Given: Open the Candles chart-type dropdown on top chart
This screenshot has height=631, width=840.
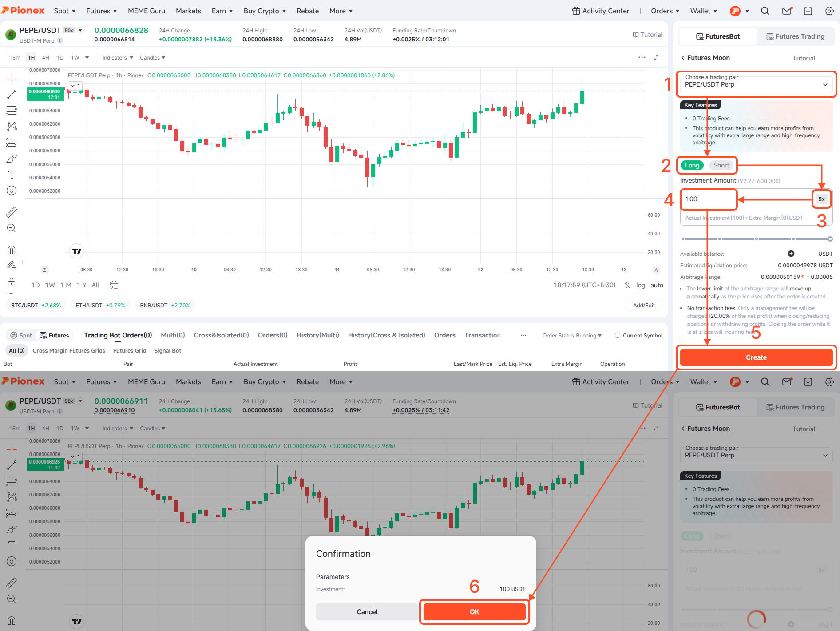Looking at the screenshot, I should 152,58.
